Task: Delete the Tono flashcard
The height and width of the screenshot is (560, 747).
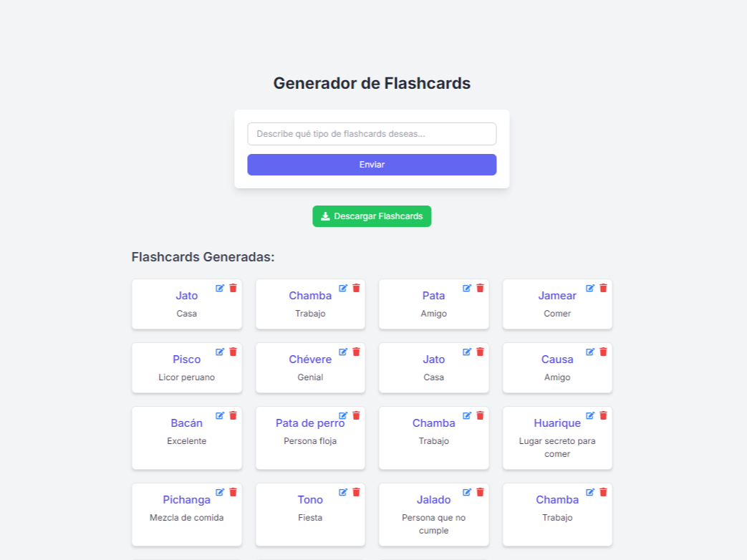Action: [356, 492]
